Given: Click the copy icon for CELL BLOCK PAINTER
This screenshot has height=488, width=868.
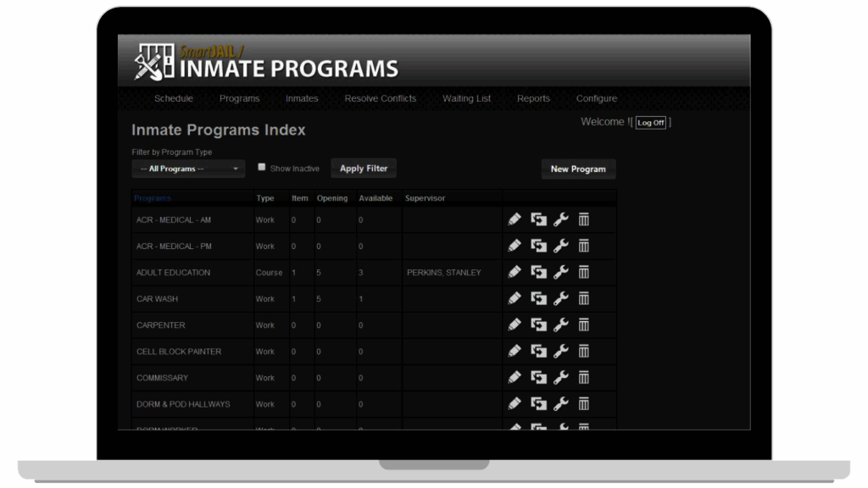Looking at the screenshot, I should (537, 351).
